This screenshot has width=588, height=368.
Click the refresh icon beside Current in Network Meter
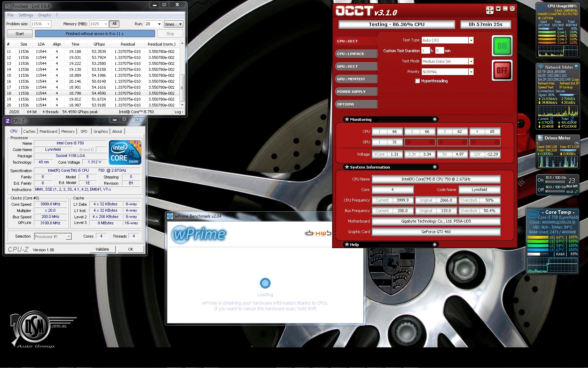coord(552,119)
